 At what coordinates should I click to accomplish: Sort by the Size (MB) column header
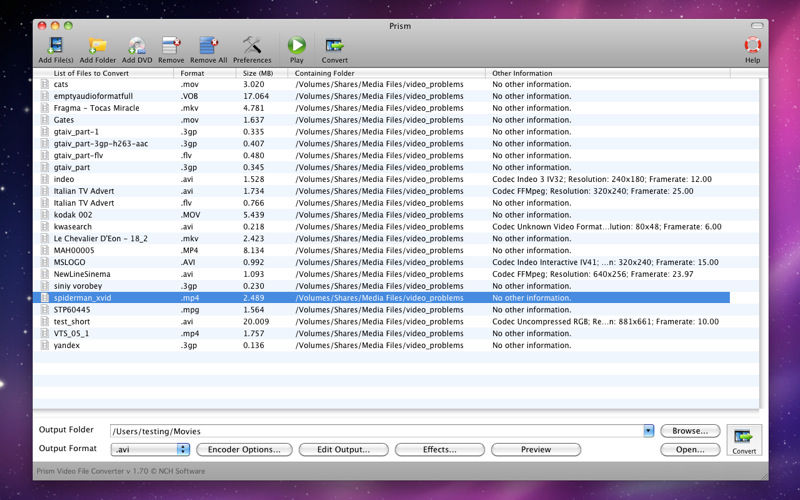pos(262,73)
